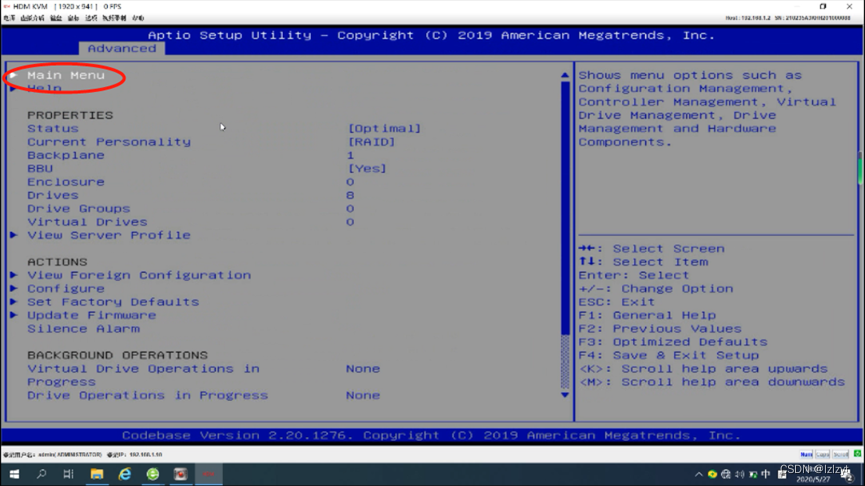
Task: Launch File Explorer from taskbar
Action: pos(97,474)
